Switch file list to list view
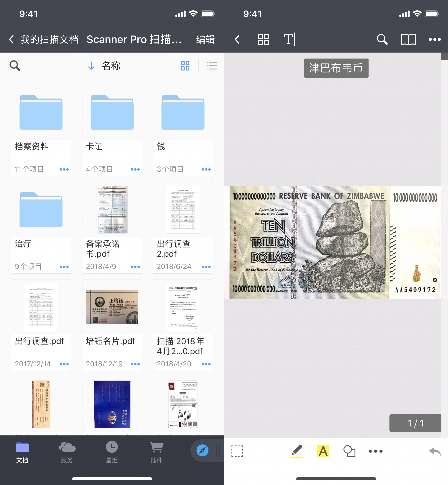 click(211, 66)
